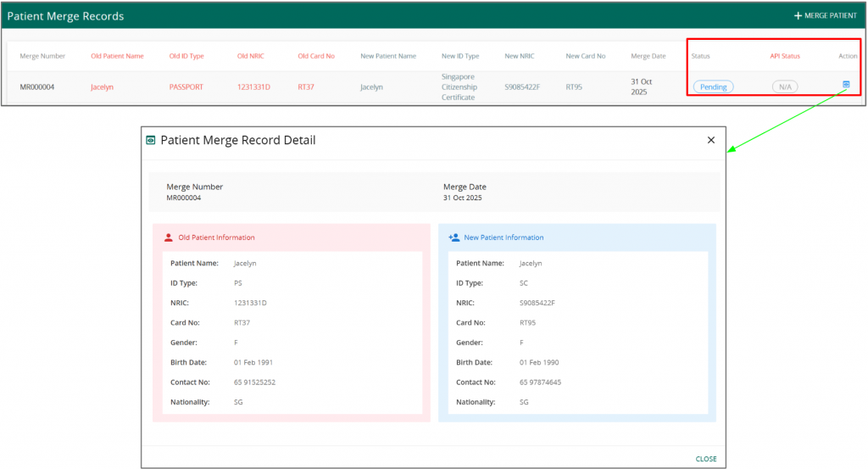
Task: Sort by the Merge Number column header
Action: click(x=42, y=56)
